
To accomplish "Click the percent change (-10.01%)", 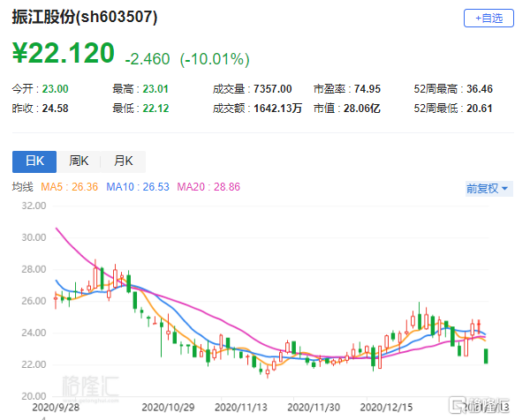I will (215, 59).
